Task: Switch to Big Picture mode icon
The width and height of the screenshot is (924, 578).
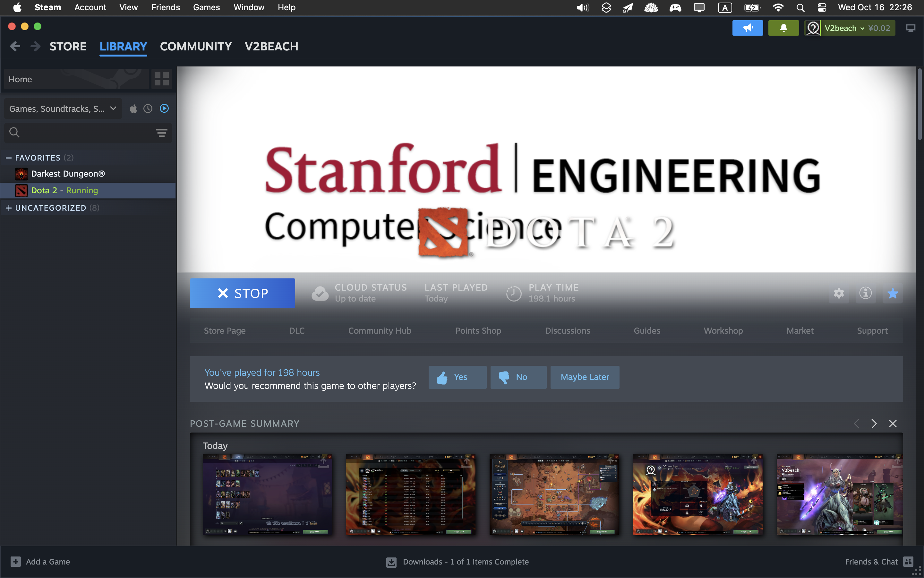Action: tap(911, 28)
